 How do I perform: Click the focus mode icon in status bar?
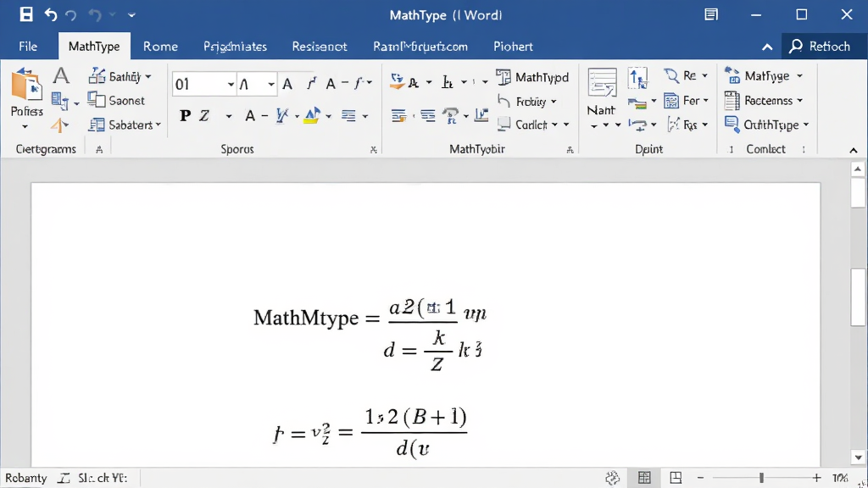tap(612, 478)
